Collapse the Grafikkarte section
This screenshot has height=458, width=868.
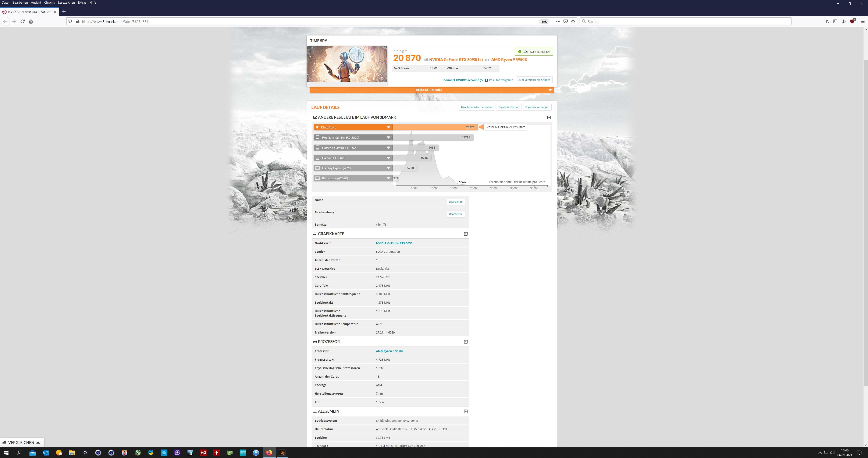click(466, 234)
